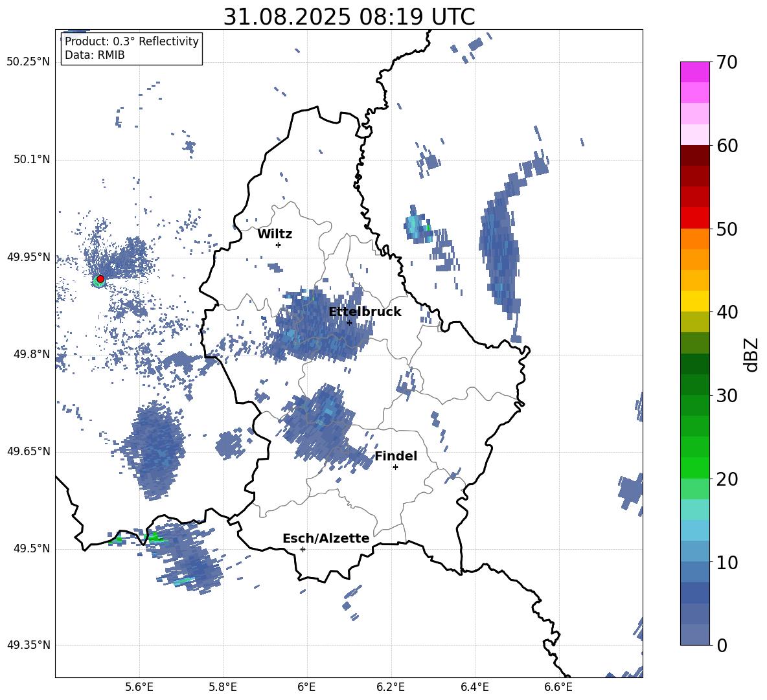
Task: Click the 60 value on colorbar
Action: 726,146
